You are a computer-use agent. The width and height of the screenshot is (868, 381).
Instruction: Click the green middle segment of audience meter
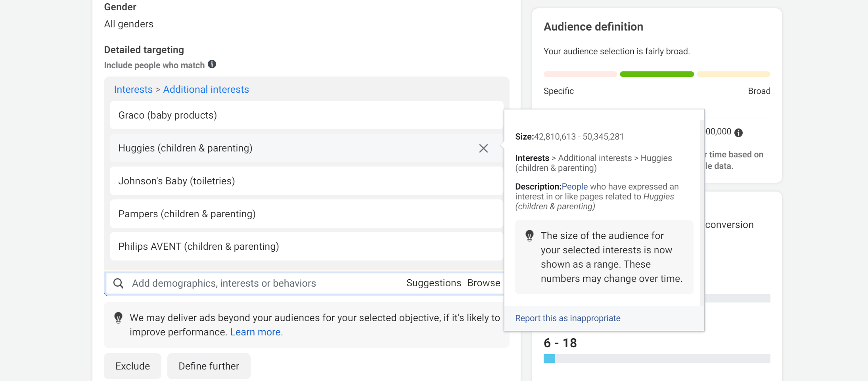pos(657,74)
